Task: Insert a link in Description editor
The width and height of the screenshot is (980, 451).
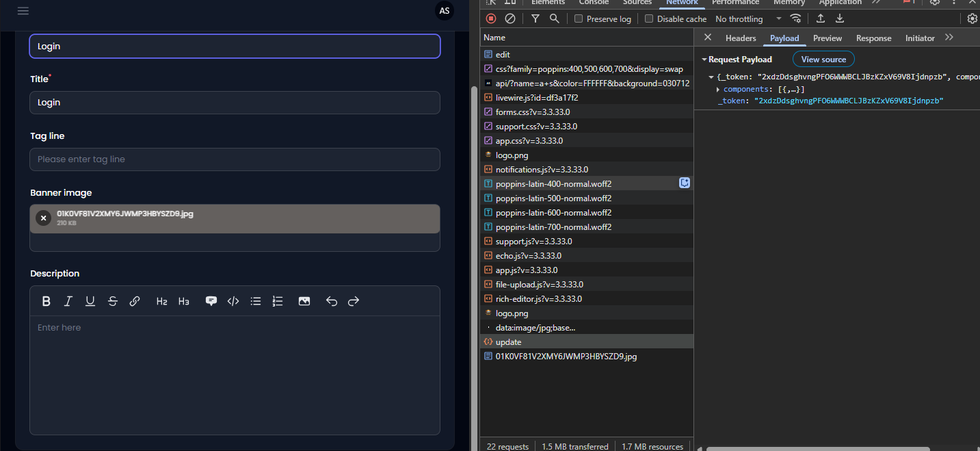Action: point(135,301)
